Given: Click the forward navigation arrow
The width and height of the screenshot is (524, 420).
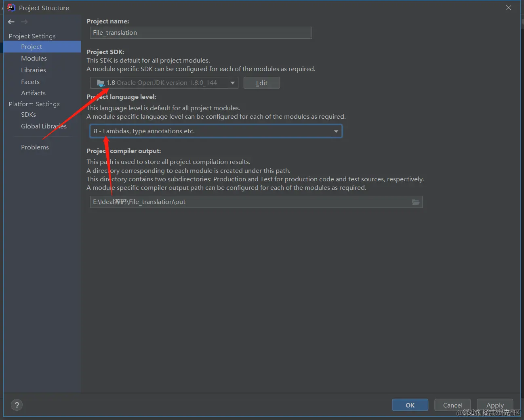Looking at the screenshot, I should pos(24,22).
